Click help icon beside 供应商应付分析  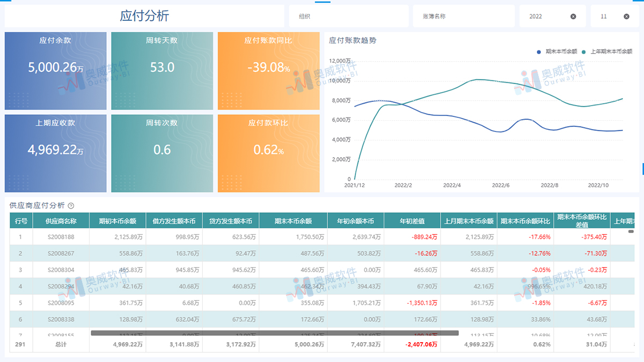[71, 205]
